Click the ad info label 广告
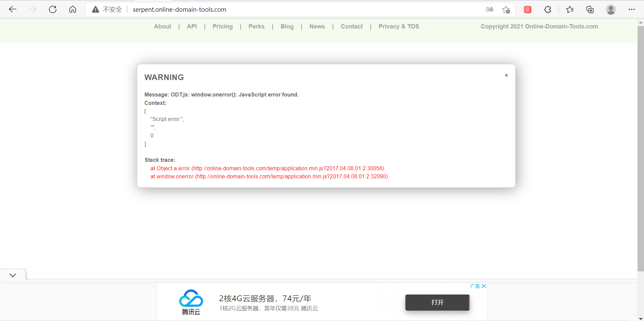This screenshot has width=644, height=321. pos(475,286)
